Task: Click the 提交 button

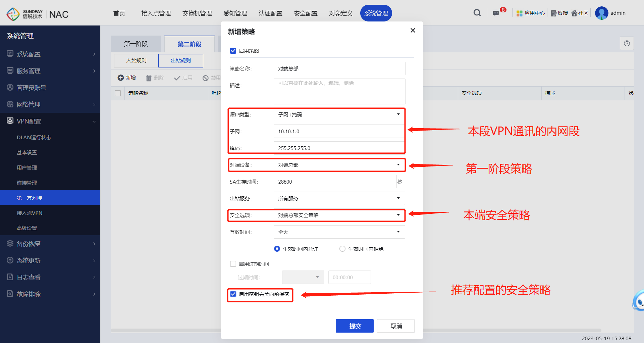Action: 355,326
